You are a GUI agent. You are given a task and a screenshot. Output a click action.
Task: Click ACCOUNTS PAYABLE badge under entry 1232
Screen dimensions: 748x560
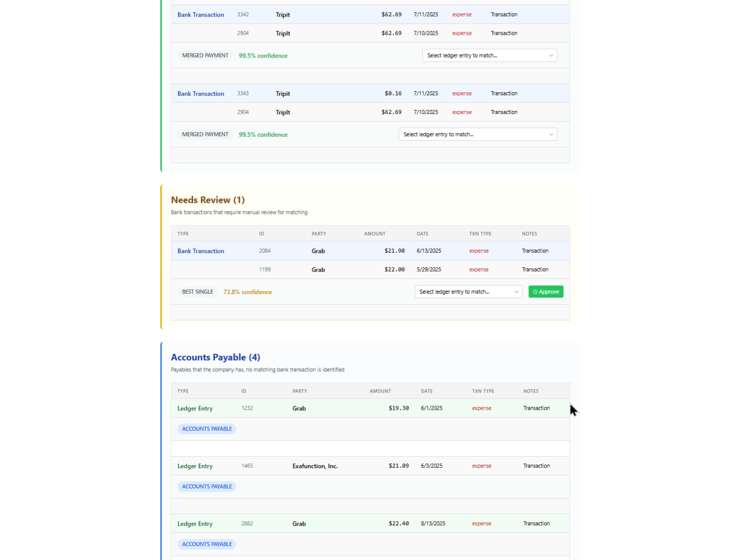point(207,429)
